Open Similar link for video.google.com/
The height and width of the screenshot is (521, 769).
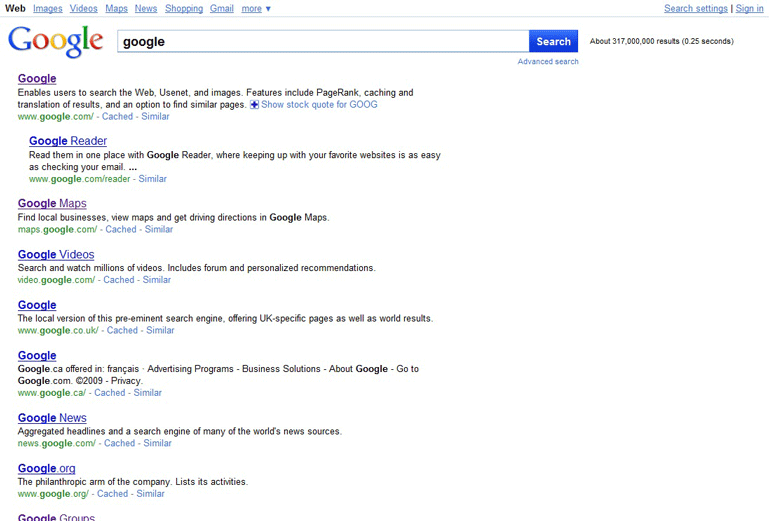coord(156,280)
